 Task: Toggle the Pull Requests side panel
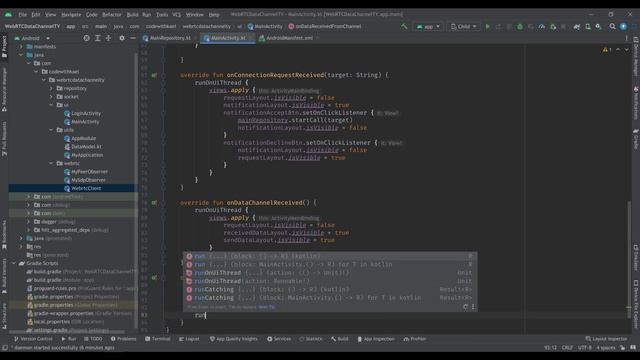[x=4, y=139]
